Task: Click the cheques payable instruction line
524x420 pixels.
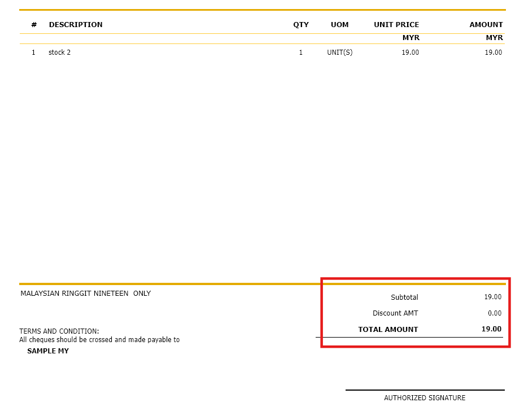Action: tap(99, 339)
